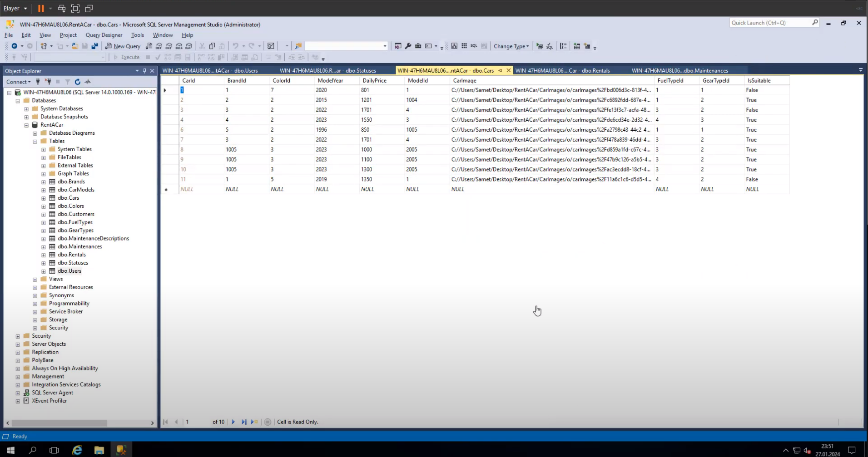Click the Object Explorer horizontal scrollbar

[x=59, y=423]
